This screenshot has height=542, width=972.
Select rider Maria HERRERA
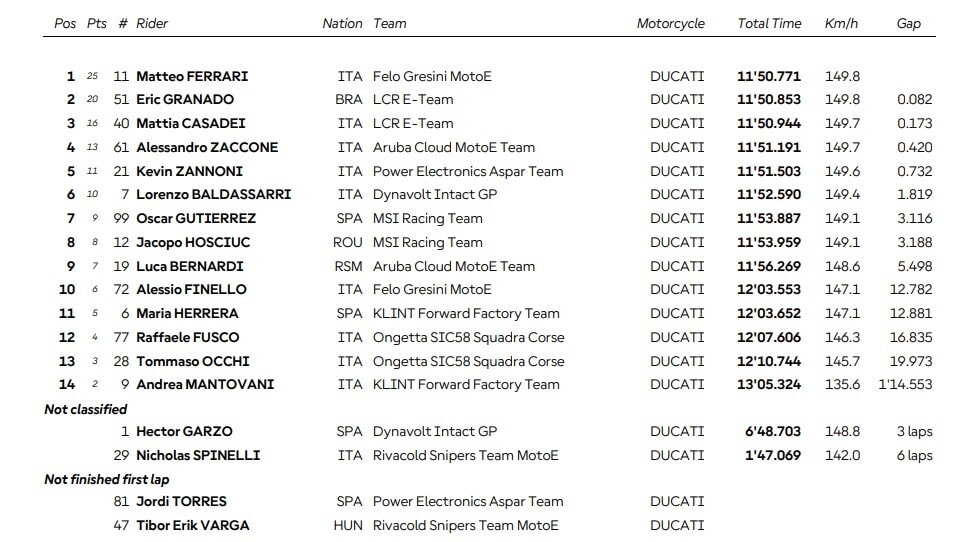pos(188,313)
